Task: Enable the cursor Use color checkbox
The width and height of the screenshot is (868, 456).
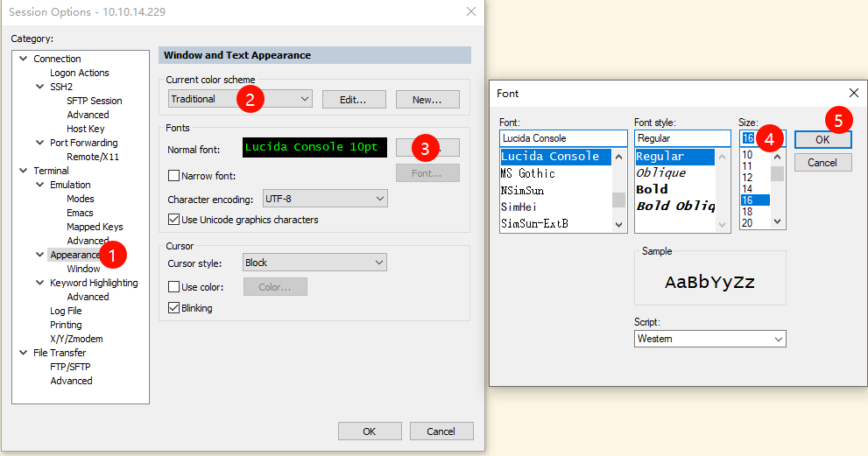Action: tap(173, 287)
